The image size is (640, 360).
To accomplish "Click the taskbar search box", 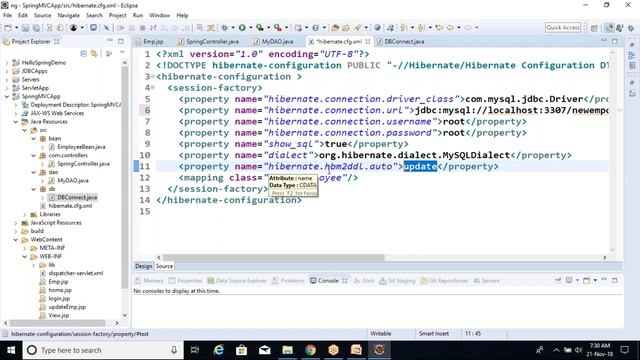I will [x=103, y=350].
